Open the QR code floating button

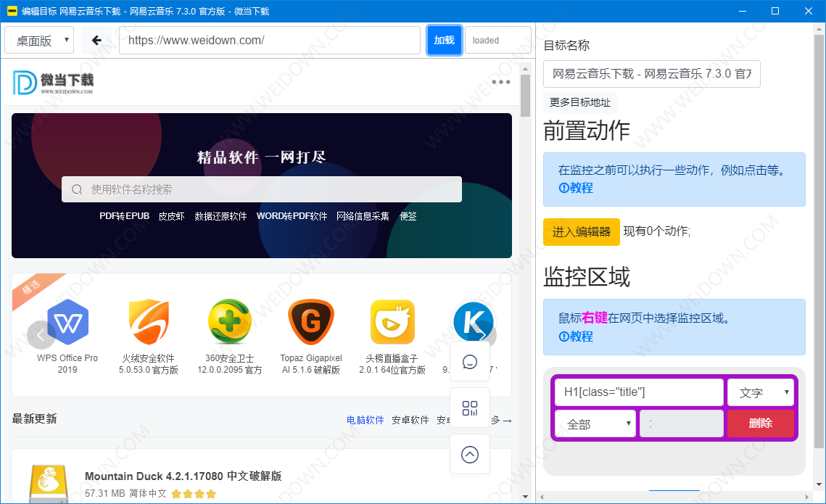coord(470,408)
